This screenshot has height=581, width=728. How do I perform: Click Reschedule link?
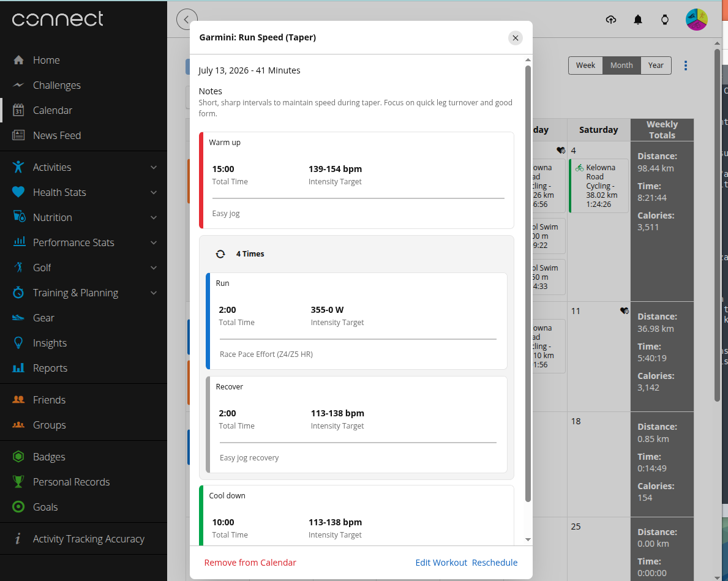coord(495,563)
